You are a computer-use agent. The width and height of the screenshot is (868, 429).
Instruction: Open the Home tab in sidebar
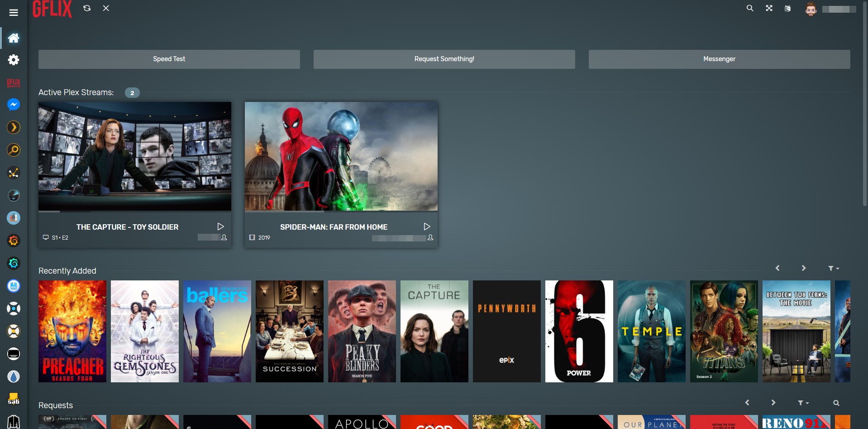14,38
